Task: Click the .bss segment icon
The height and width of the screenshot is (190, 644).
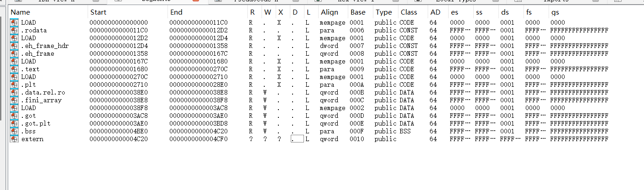Action: pyautogui.click(x=15, y=131)
